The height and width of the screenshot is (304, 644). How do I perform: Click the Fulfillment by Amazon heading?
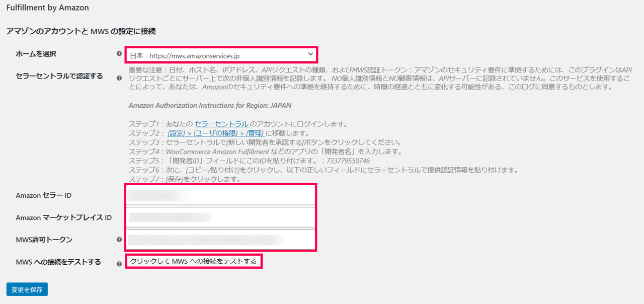point(47,8)
